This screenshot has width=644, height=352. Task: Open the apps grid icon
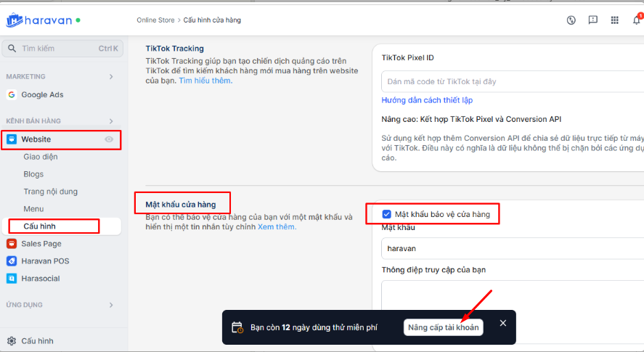[614, 20]
